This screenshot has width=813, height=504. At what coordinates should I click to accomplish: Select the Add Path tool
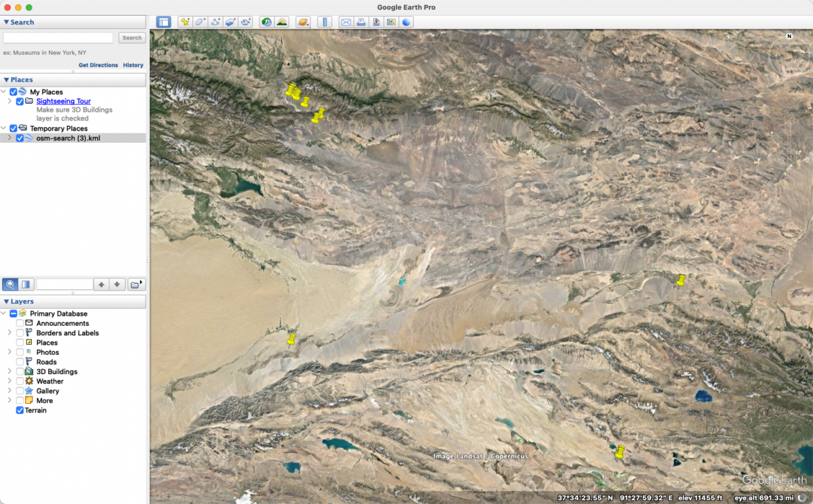tap(215, 22)
